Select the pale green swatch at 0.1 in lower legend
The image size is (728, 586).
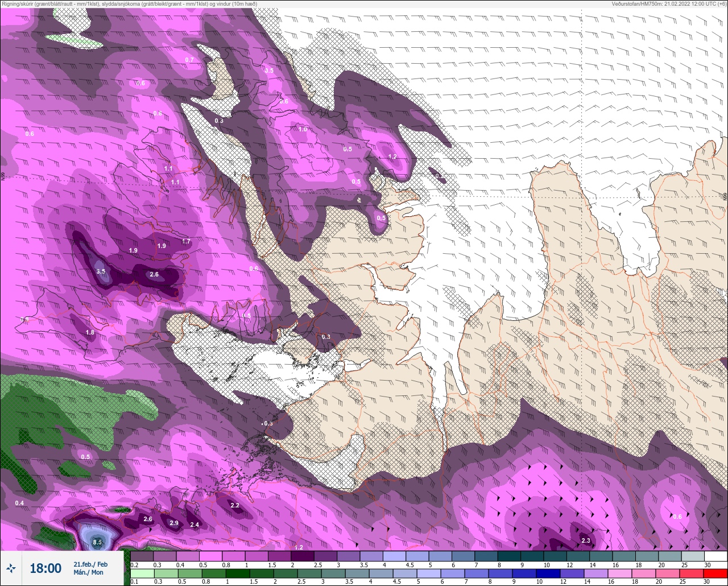click(142, 573)
